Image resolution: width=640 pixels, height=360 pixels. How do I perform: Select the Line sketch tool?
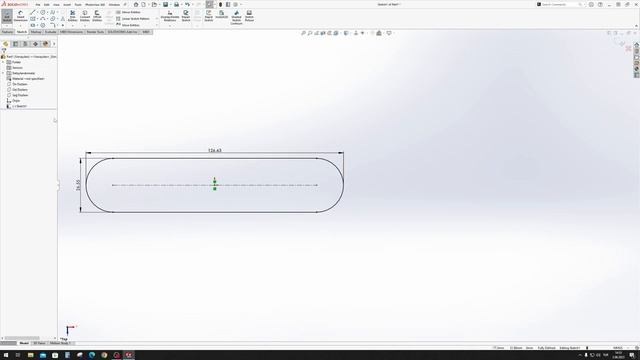(x=33, y=12)
